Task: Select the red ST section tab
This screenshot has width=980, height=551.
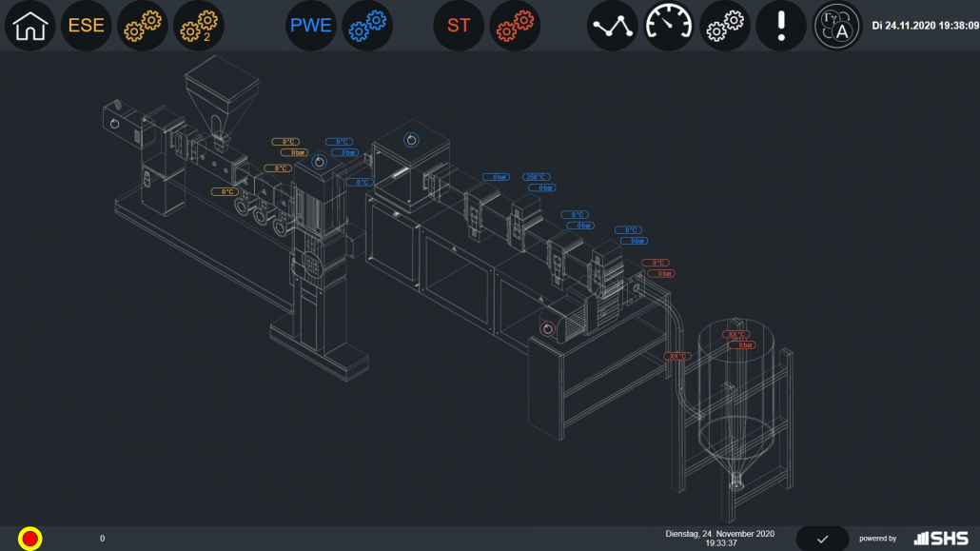Action: click(459, 26)
